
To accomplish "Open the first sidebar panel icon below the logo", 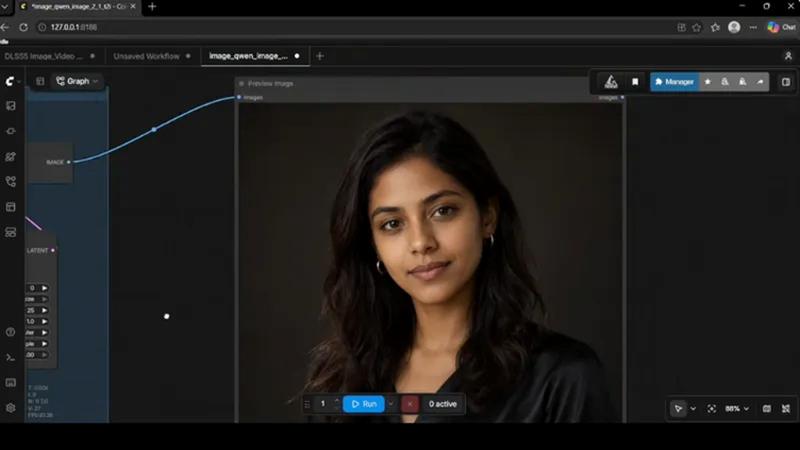I will click(10, 106).
